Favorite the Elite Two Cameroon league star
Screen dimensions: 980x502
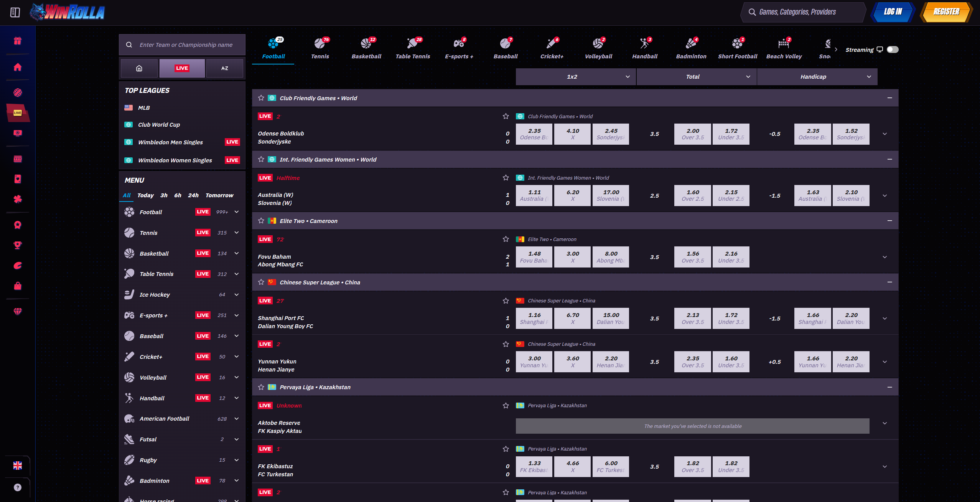click(x=261, y=221)
